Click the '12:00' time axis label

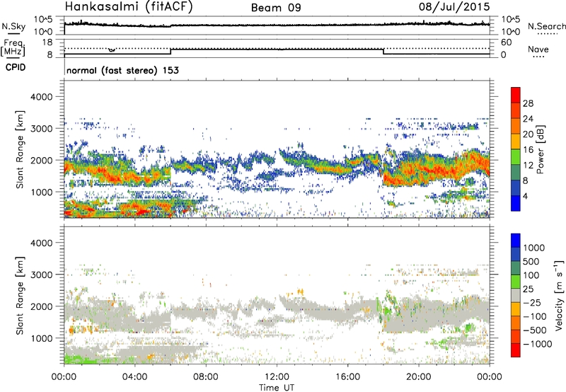pos(277,377)
